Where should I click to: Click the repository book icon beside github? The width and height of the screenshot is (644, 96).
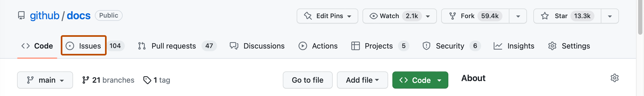(21, 16)
